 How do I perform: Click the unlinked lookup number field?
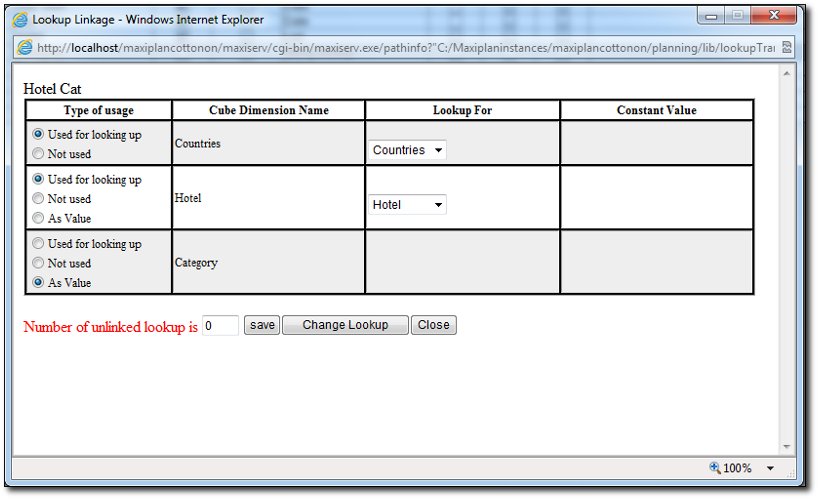pyautogui.click(x=220, y=325)
